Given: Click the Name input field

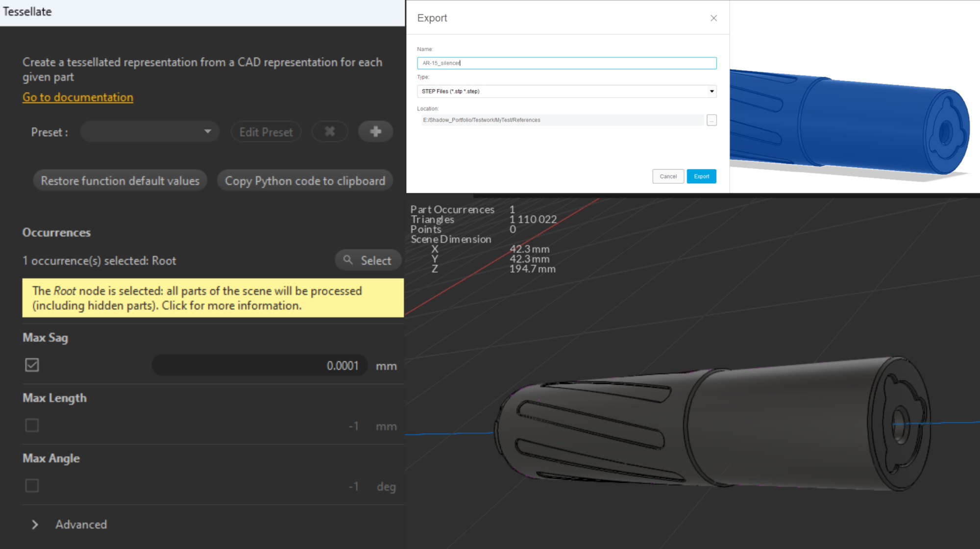Looking at the screenshot, I should 566,63.
